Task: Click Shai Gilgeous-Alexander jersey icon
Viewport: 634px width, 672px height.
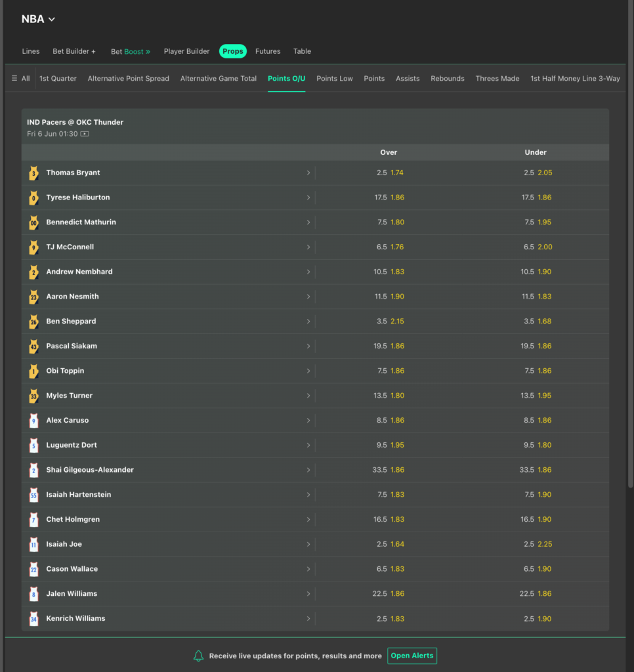Action: pos(34,471)
